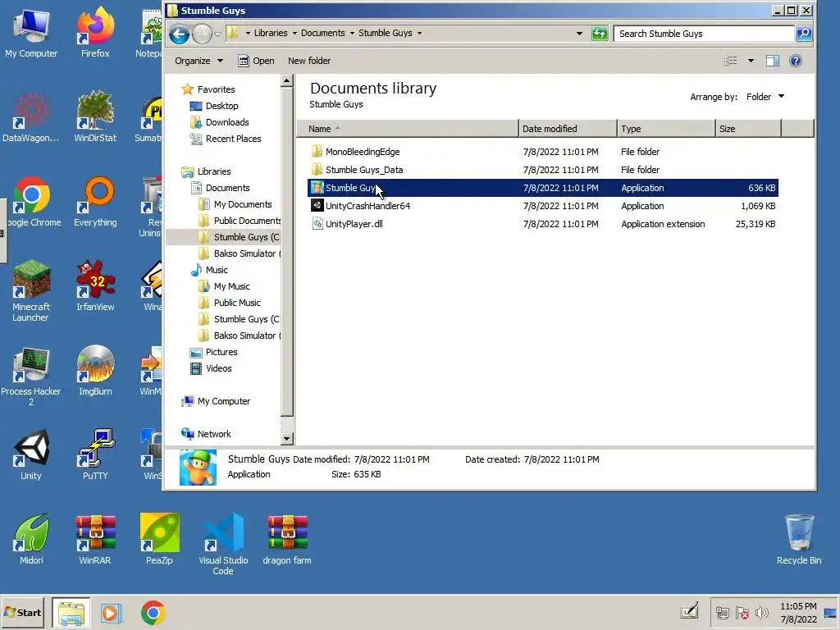
Task: Open the media player taskbar icon
Action: pyautogui.click(x=112, y=612)
